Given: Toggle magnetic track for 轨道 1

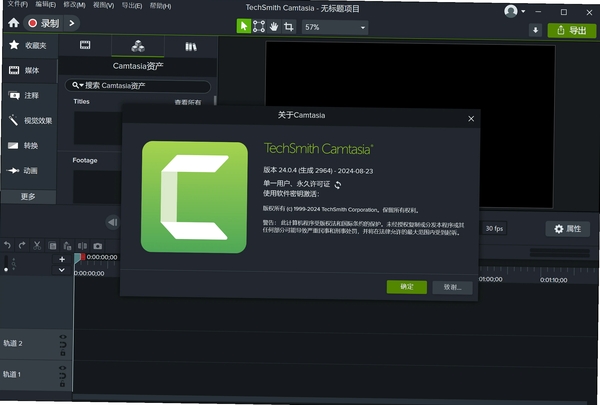Looking at the screenshot, I should [62, 376].
